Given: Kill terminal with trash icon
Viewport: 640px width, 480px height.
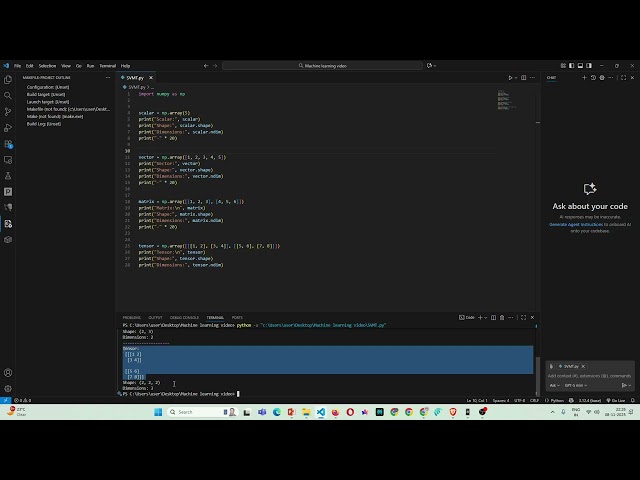Looking at the screenshot, I should 502,318.
